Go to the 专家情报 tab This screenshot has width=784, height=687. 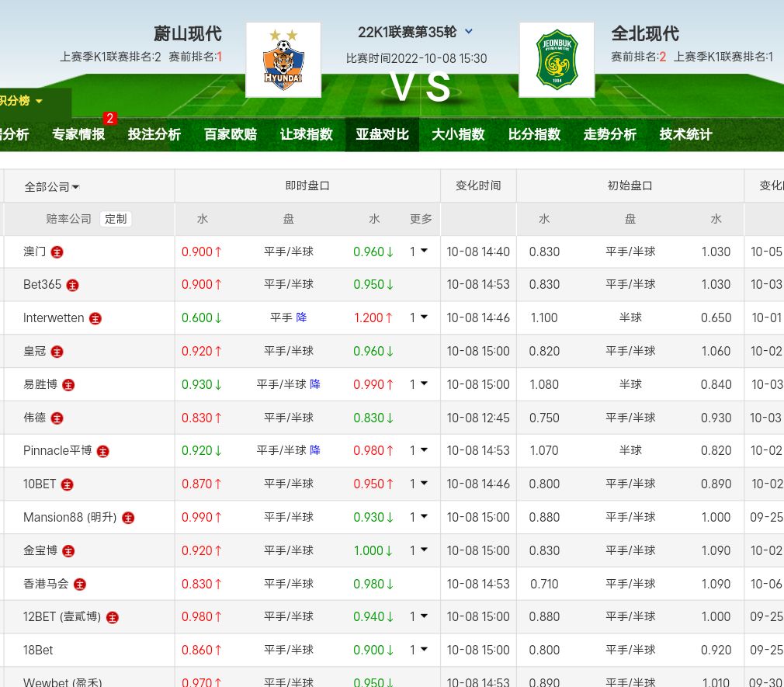point(78,134)
